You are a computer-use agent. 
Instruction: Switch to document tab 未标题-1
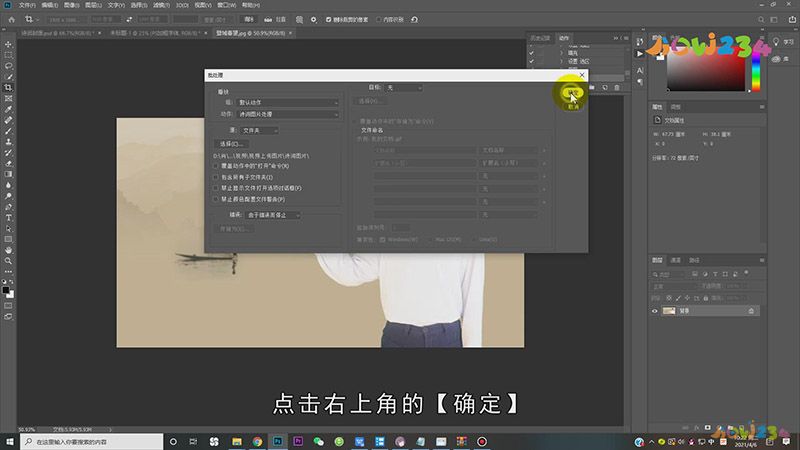click(156, 33)
